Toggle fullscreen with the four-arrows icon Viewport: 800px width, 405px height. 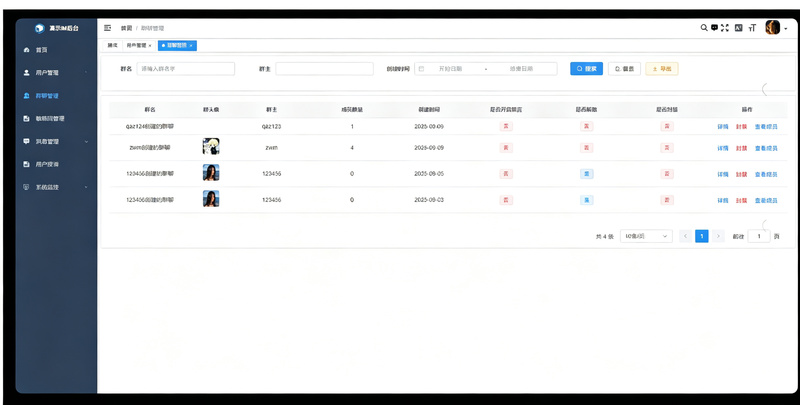pyautogui.click(x=724, y=28)
